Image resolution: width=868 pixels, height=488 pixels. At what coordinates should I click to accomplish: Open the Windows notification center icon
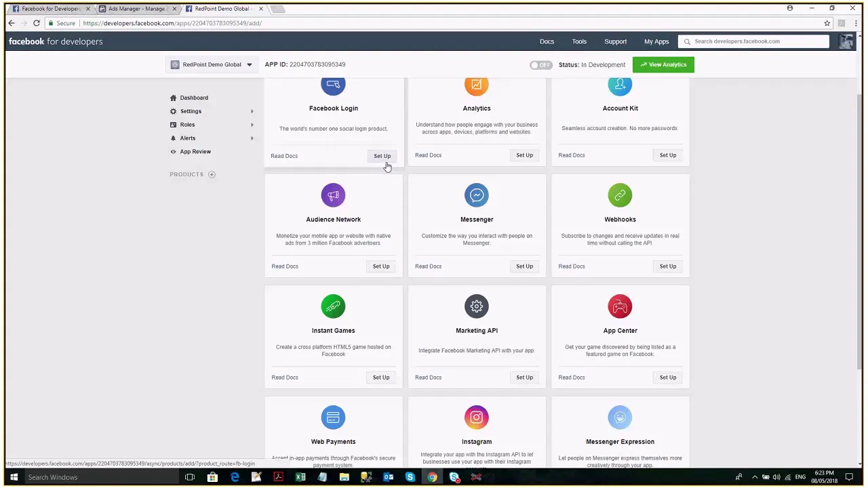coord(849,477)
